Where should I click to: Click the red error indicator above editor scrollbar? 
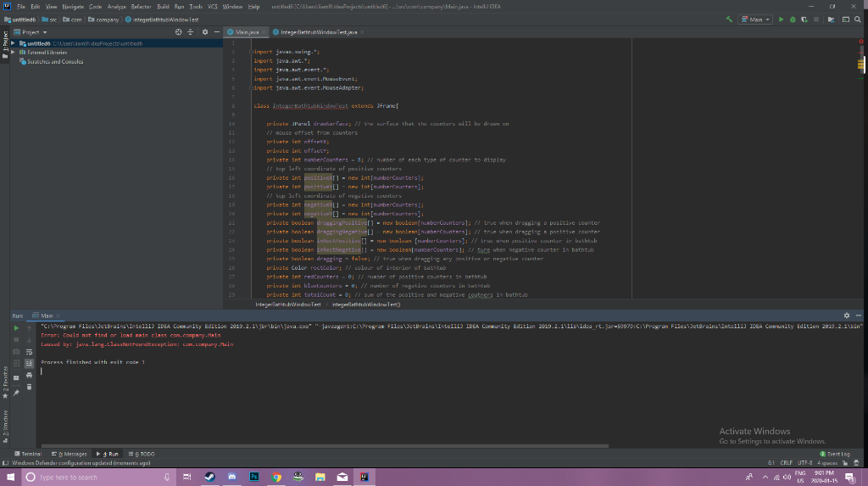click(x=861, y=42)
